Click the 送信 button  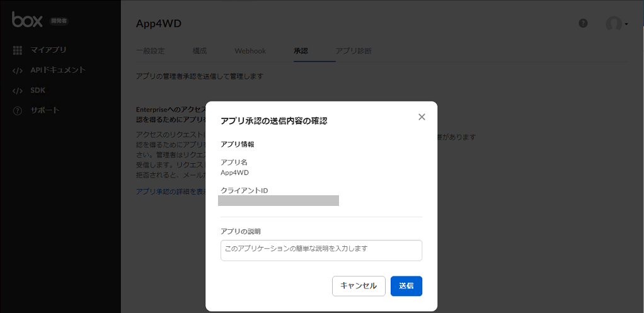pyautogui.click(x=406, y=286)
